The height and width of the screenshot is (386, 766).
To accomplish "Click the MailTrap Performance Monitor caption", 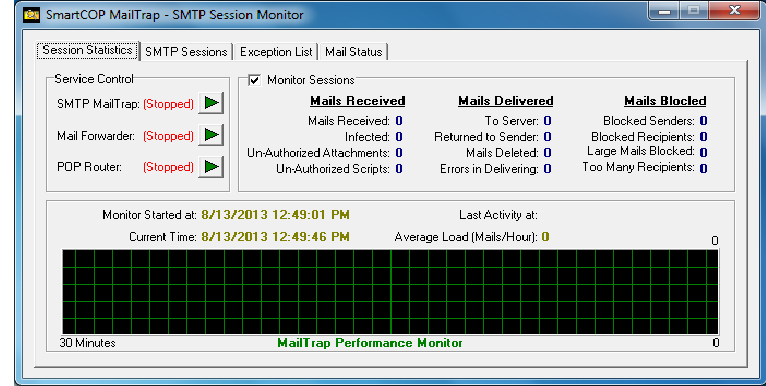I will (370, 343).
